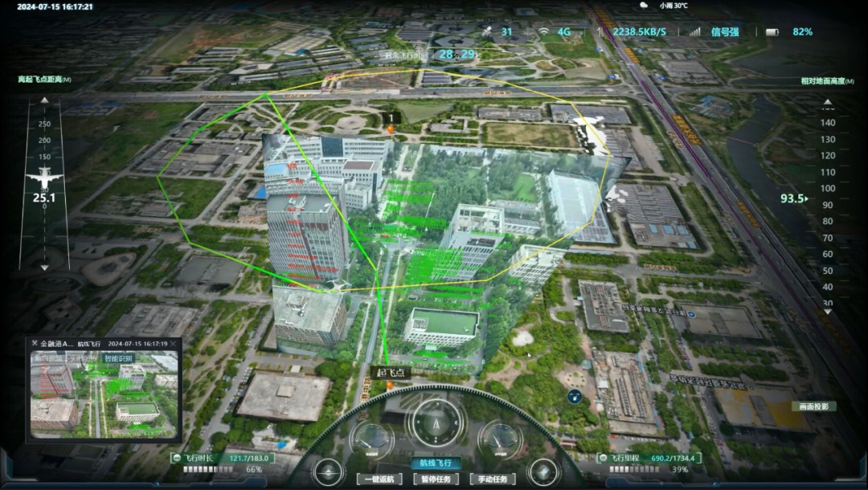
Task: Click the satellite count icon
Action: click(x=486, y=31)
